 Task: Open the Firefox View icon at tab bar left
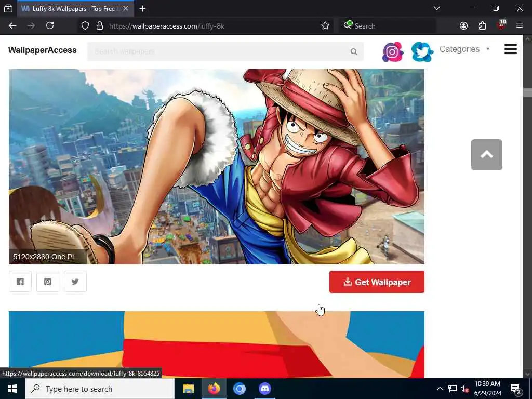click(8, 9)
